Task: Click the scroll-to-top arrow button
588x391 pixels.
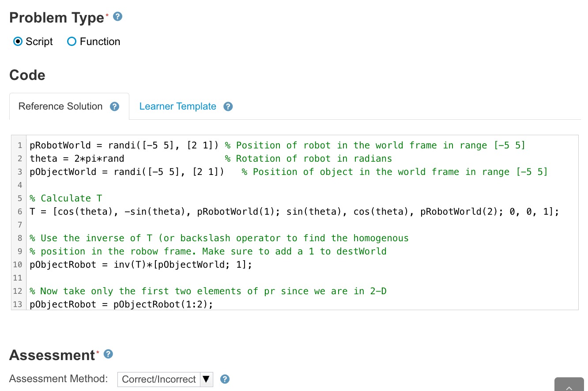Action: [569, 386]
